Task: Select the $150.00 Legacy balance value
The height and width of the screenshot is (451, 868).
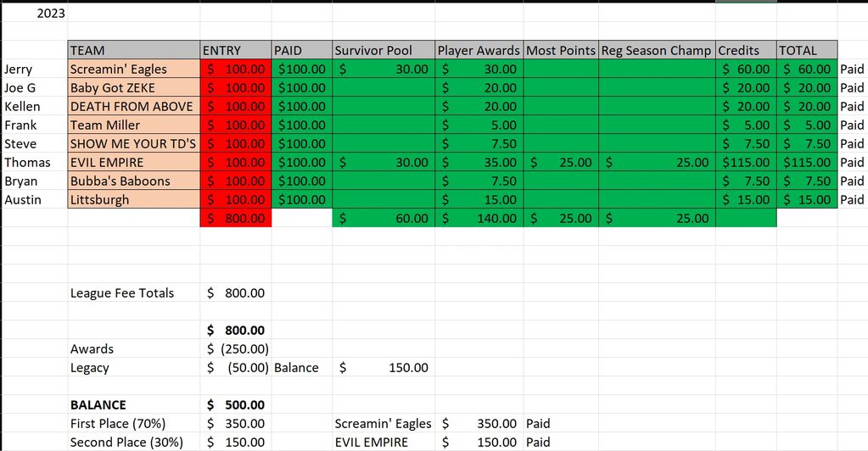Action: [384, 367]
